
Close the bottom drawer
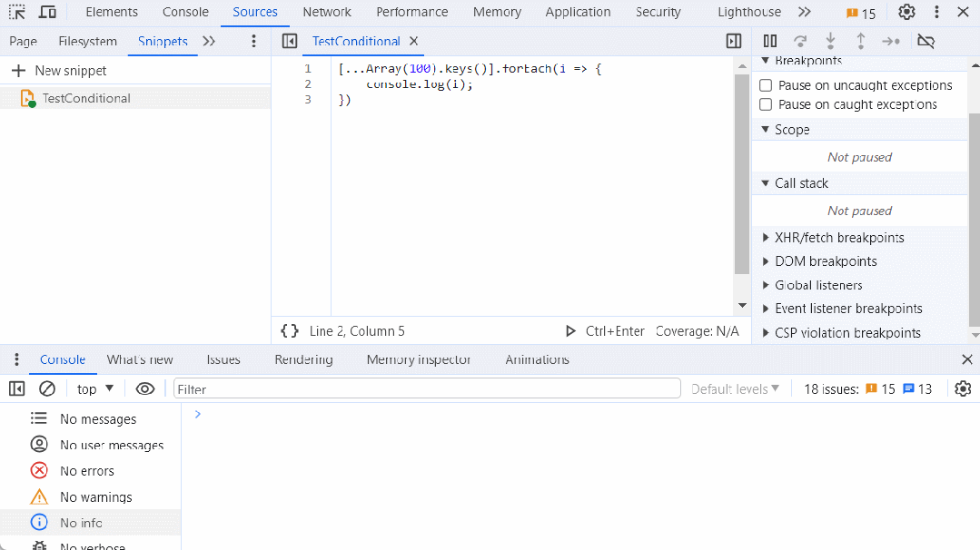click(967, 359)
